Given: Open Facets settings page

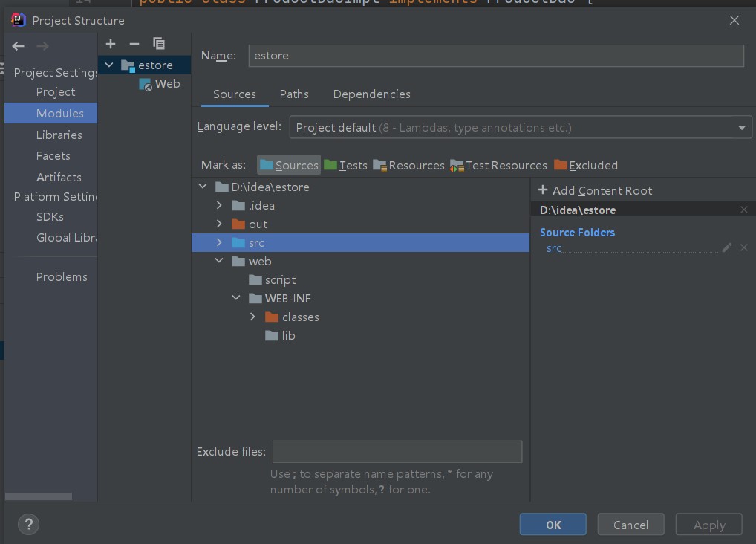Looking at the screenshot, I should pyautogui.click(x=53, y=156).
